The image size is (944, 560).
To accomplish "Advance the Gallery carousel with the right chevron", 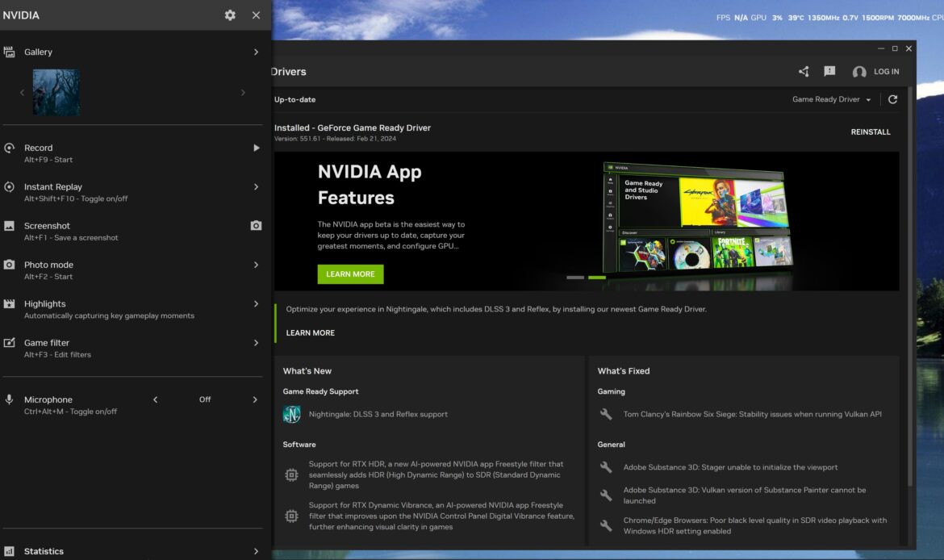I will (243, 92).
